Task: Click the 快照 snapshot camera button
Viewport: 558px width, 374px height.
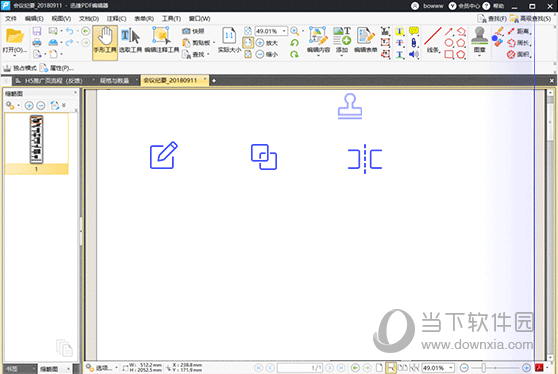Action: point(193,31)
